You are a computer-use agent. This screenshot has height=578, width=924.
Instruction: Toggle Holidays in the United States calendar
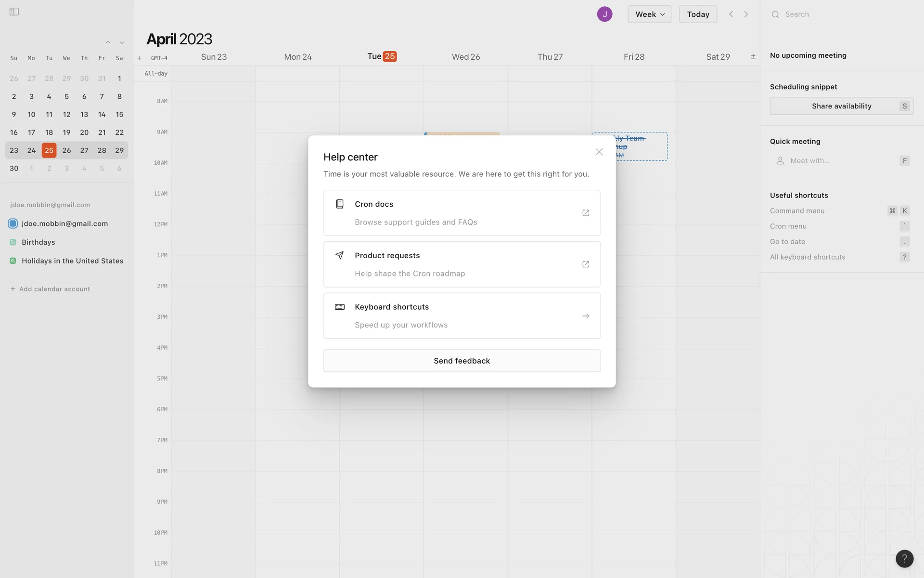point(13,261)
